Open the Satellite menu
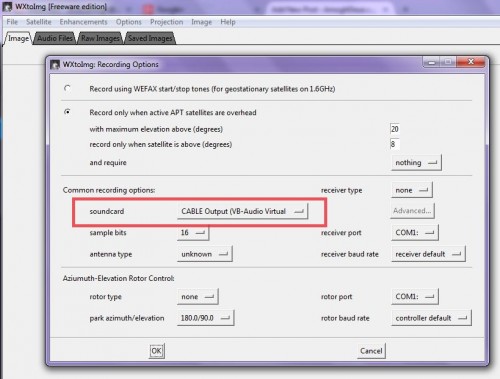This screenshot has height=379, width=500. [39, 22]
